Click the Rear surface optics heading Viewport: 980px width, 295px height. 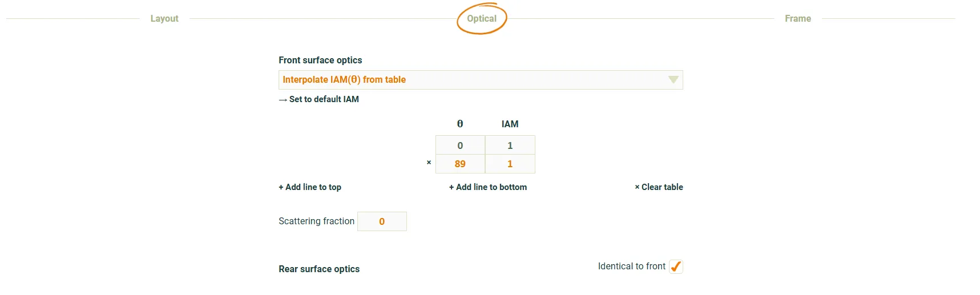319,269
